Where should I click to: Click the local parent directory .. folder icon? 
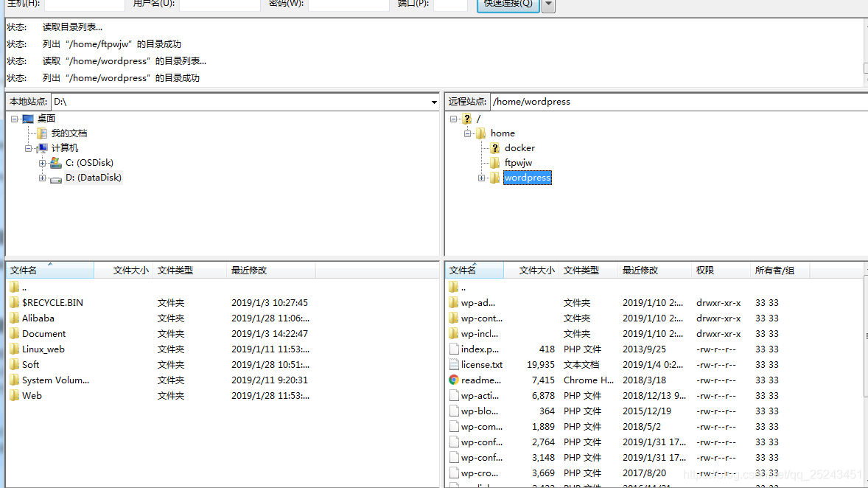click(x=15, y=287)
